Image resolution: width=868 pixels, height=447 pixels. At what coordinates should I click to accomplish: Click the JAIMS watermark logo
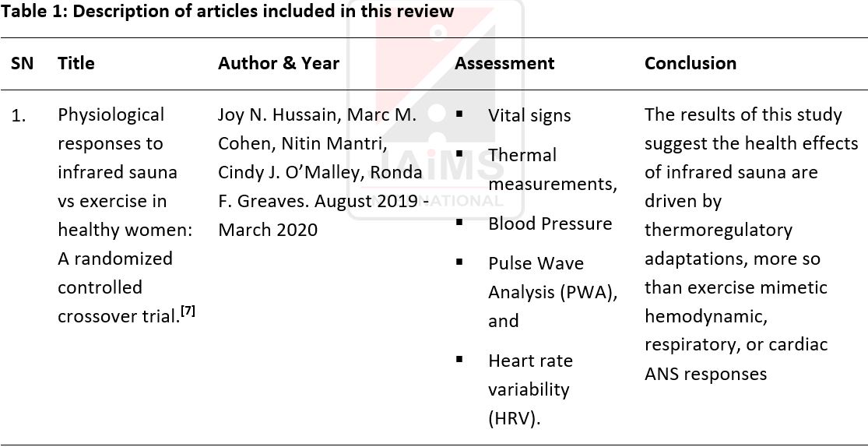tap(436, 111)
